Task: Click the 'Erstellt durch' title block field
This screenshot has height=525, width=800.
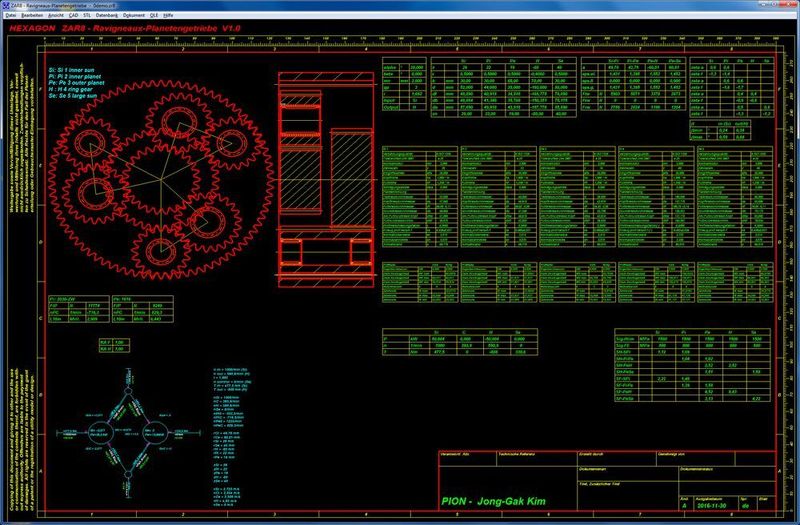Action: [x=616, y=458]
